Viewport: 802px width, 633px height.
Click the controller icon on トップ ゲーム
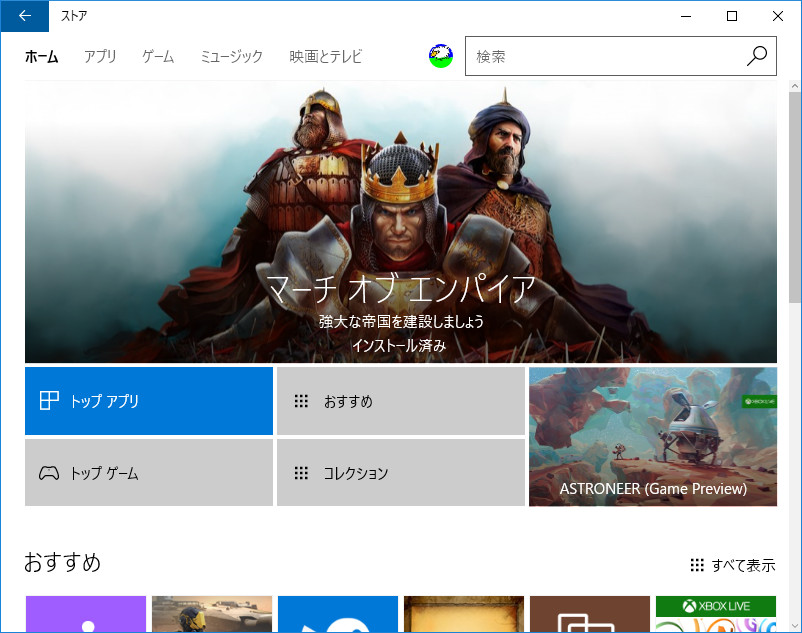[x=49, y=472]
